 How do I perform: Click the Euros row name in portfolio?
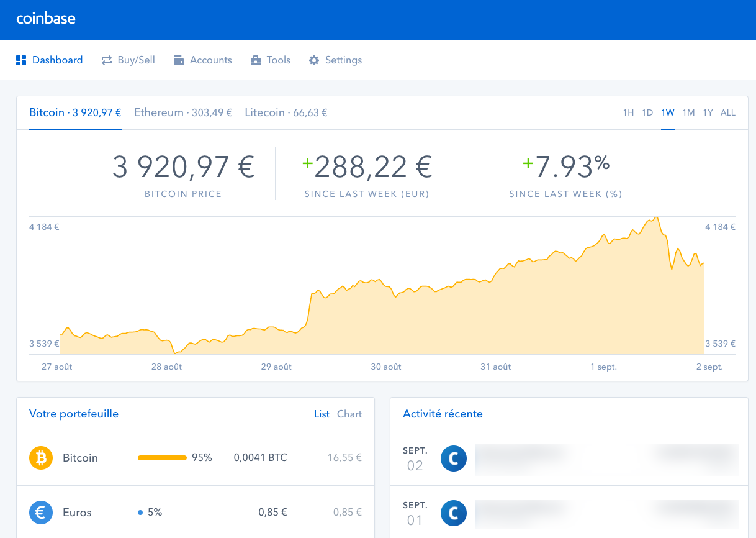pyautogui.click(x=77, y=513)
